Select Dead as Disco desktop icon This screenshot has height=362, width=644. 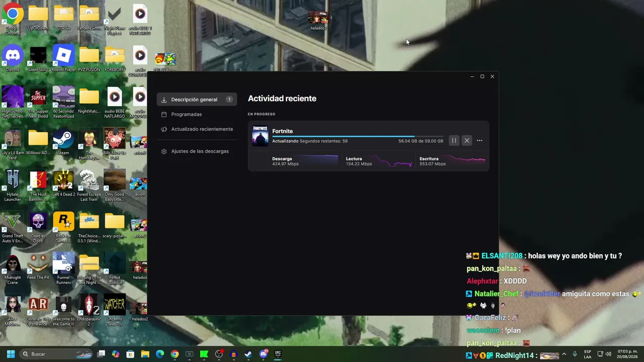pos(38,228)
